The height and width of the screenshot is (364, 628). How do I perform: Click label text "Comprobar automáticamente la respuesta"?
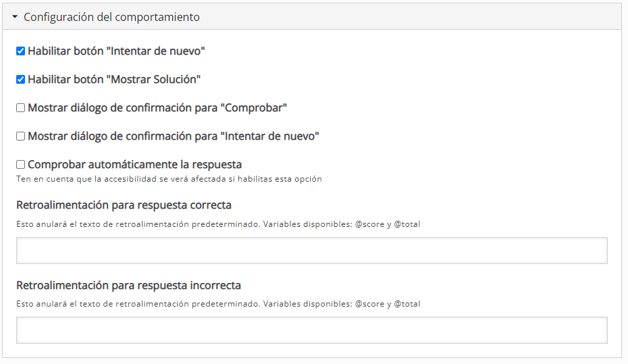(134, 165)
